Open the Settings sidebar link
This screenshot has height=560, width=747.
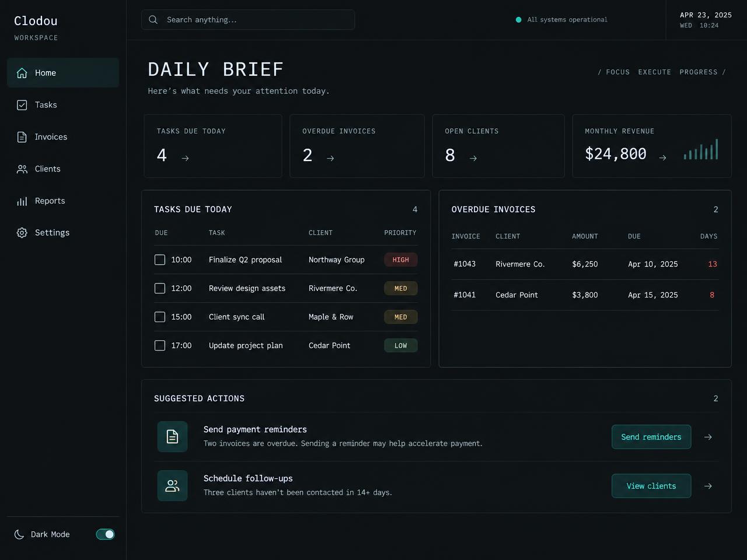[63, 233]
